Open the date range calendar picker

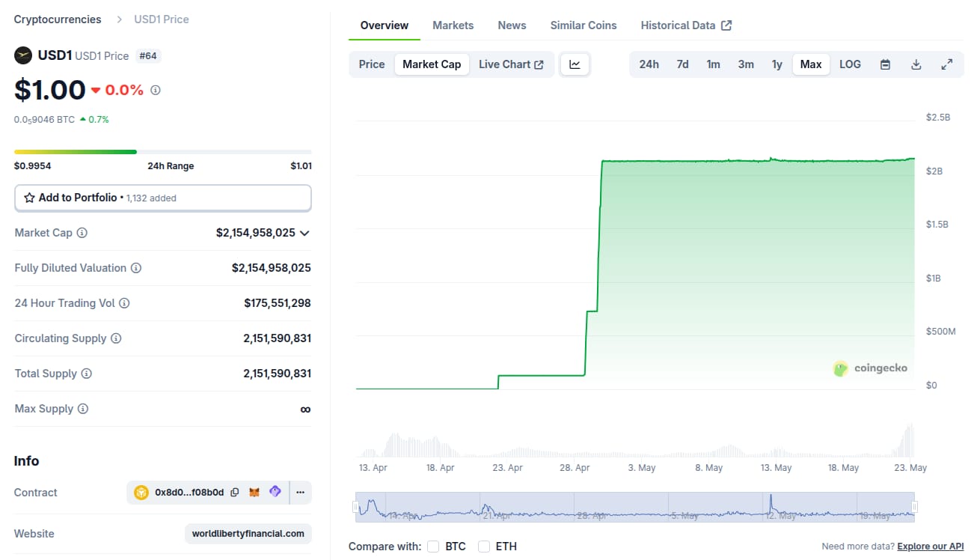pos(885,64)
